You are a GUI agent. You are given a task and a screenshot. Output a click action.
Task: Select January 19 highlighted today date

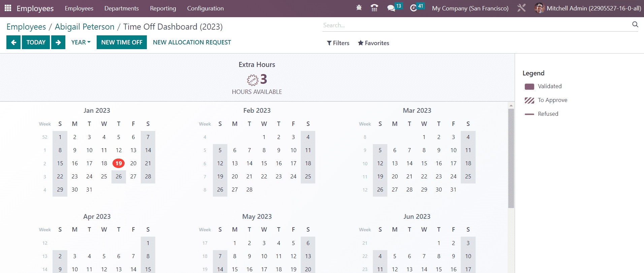(x=119, y=163)
